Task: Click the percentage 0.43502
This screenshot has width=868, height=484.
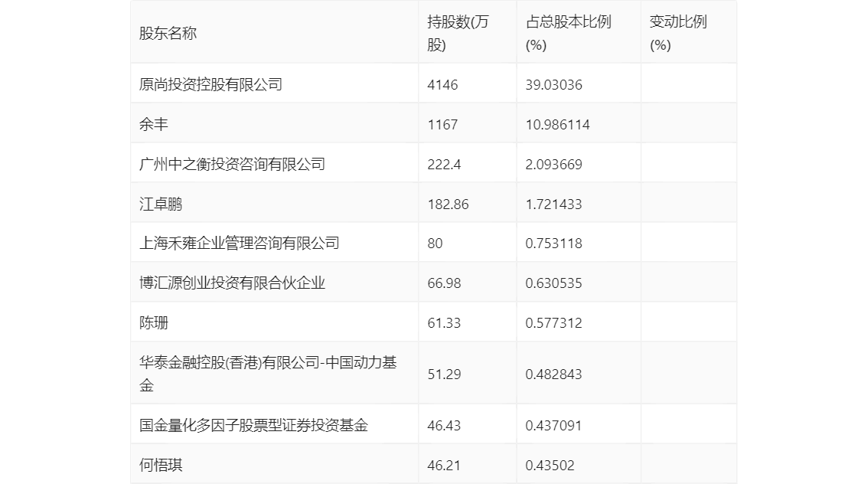Action: [x=550, y=465]
